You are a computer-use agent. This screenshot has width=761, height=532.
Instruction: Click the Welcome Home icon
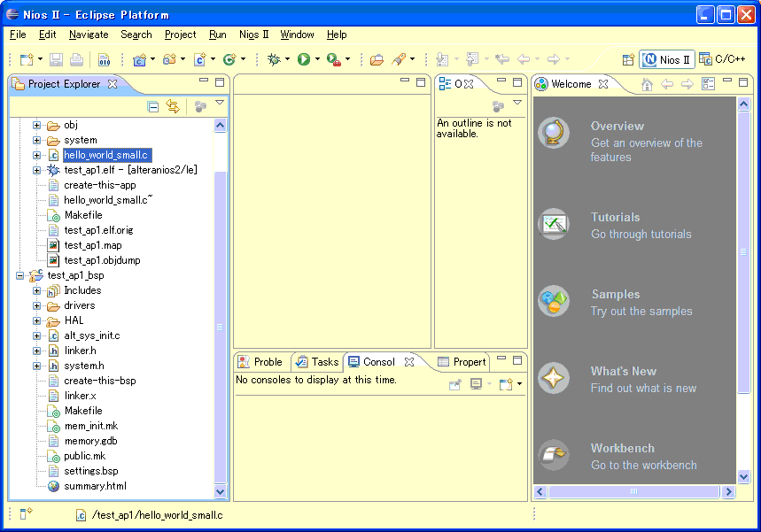[x=647, y=84]
